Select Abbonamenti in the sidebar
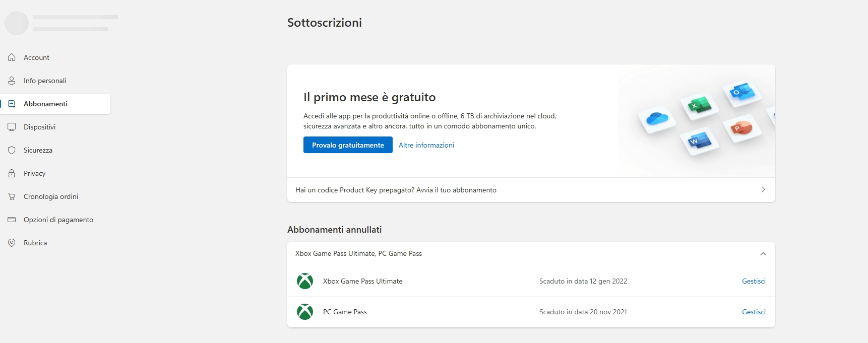The height and width of the screenshot is (343, 868). pos(55,104)
